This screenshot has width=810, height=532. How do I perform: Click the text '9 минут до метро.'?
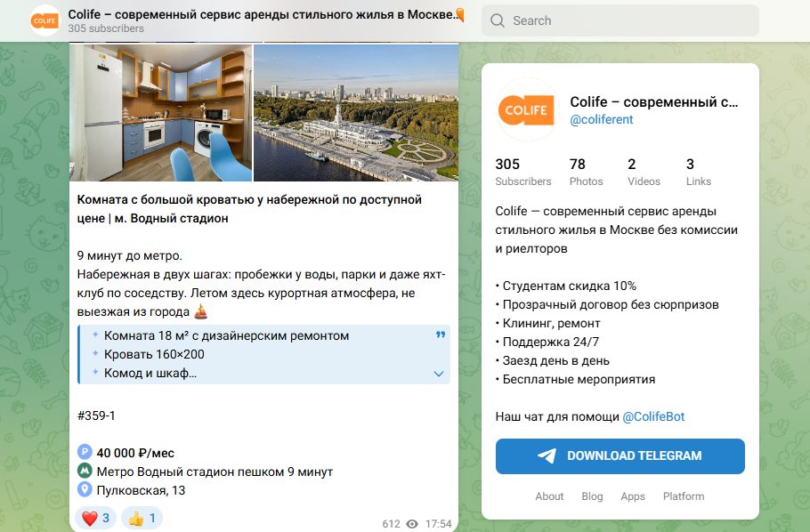click(x=130, y=255)
